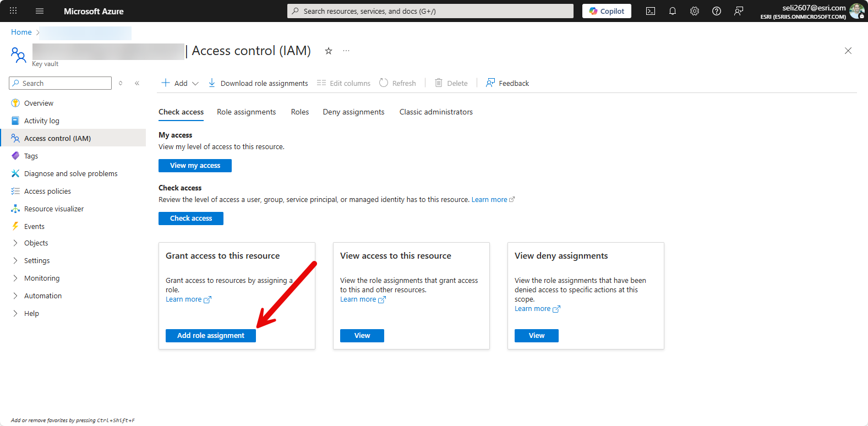Open Learn more link beside Check access
Screen dimensions: 868x426
[493, 200]
